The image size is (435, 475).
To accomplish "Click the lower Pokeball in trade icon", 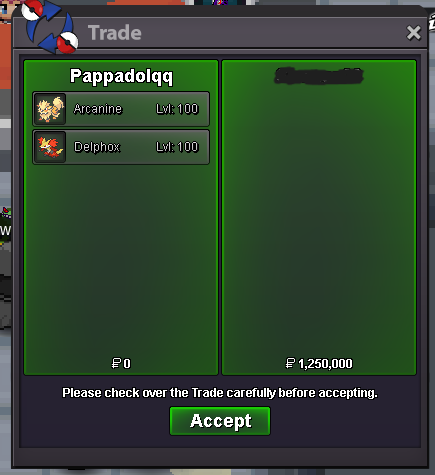I will 67,43.
